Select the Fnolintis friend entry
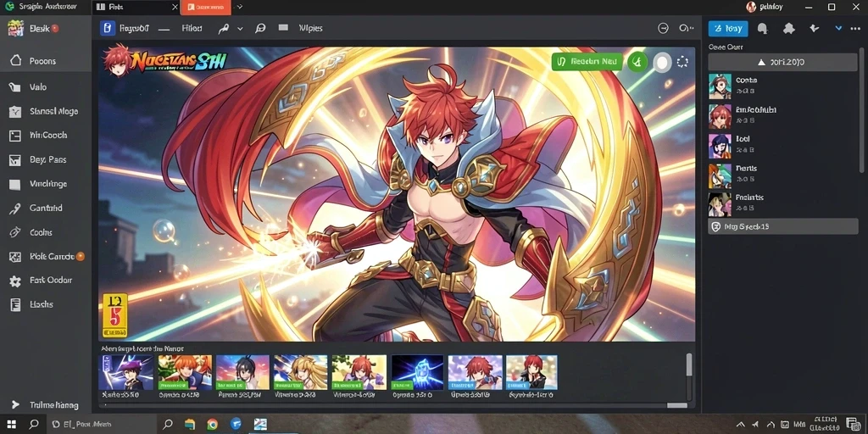 782,203
